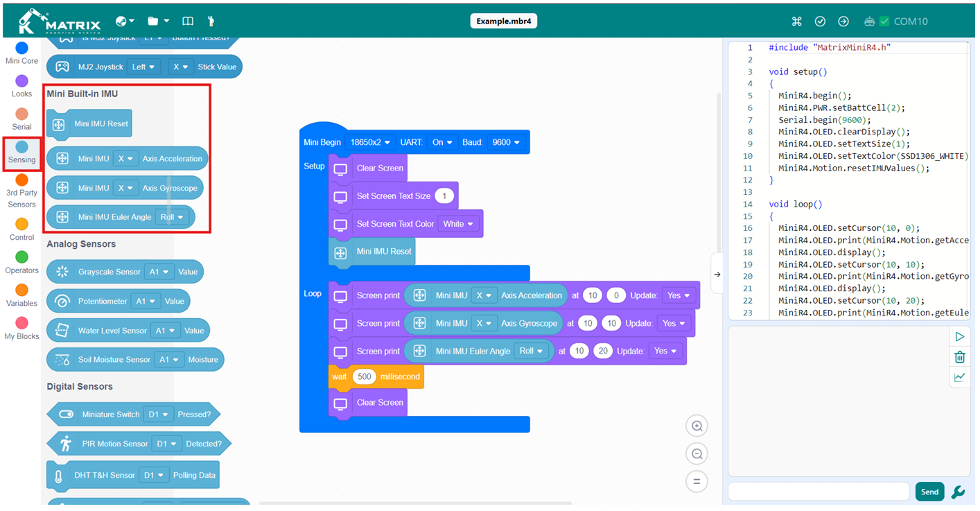Click the checkmark verify icon

coord(820,21)
